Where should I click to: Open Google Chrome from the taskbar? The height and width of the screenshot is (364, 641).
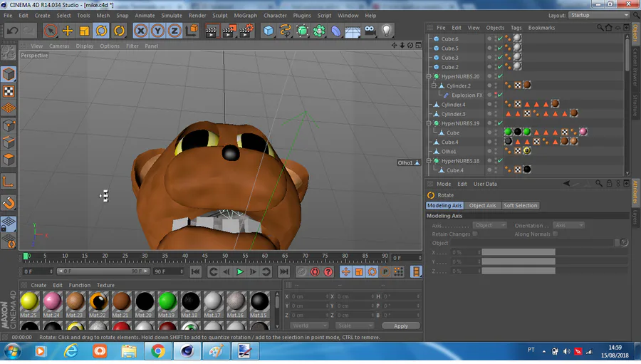coord(157,350)
